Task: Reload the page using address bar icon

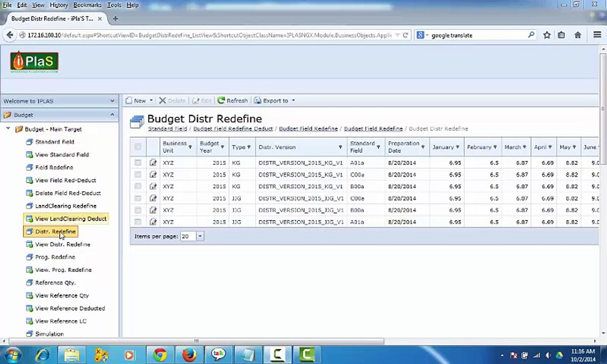Action: pyautogui.click(x=405, y=35)
